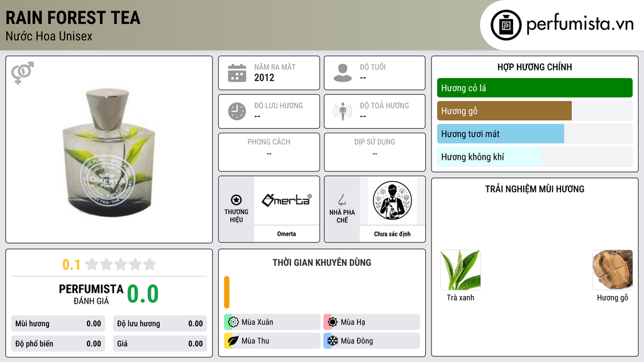644x362 pixels.
Task: Click the DỊP SỬ DỤNG occasion box
Action: 375,152
